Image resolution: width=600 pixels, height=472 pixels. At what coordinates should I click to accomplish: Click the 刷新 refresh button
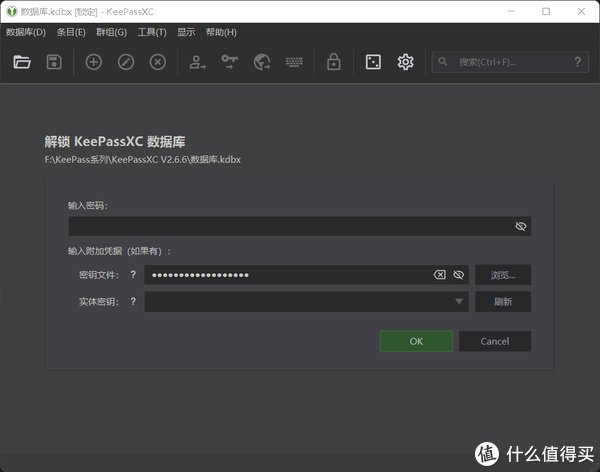click(503, 302)
